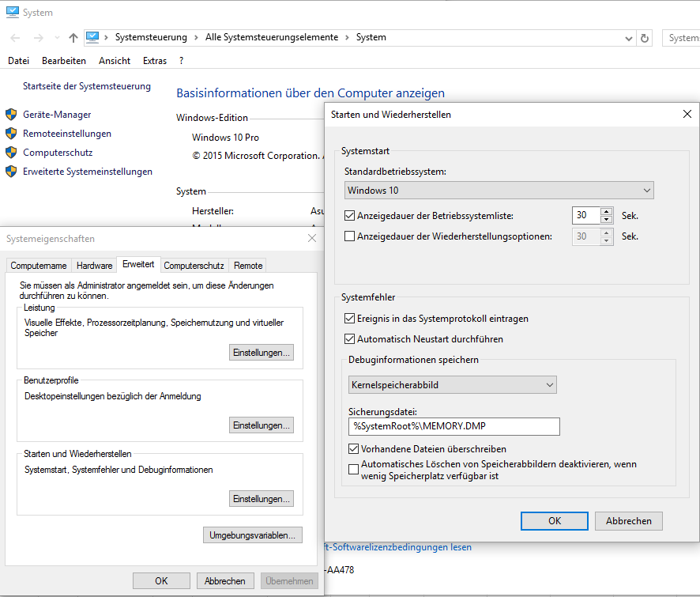
Task: Refresh the address bar view
Action: point(644,39)
